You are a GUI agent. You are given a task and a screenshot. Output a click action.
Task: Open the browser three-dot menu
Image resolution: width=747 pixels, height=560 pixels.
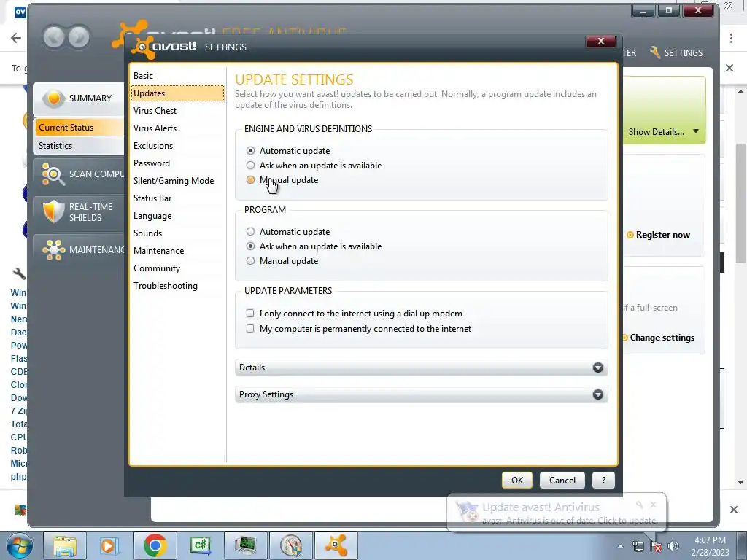(x=731, y=38)
